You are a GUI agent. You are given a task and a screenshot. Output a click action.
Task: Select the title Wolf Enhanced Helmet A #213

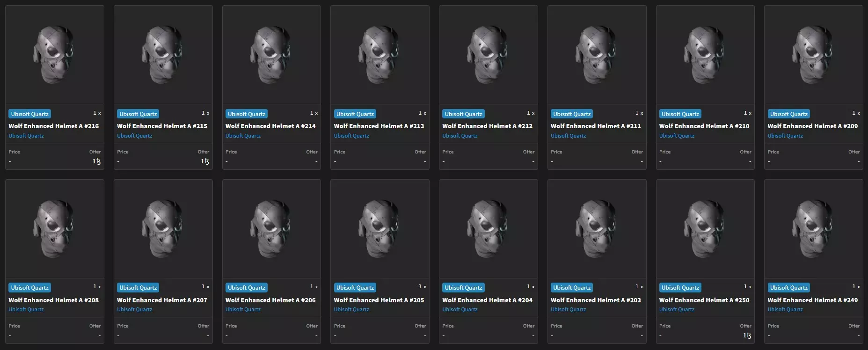[379, 126]
